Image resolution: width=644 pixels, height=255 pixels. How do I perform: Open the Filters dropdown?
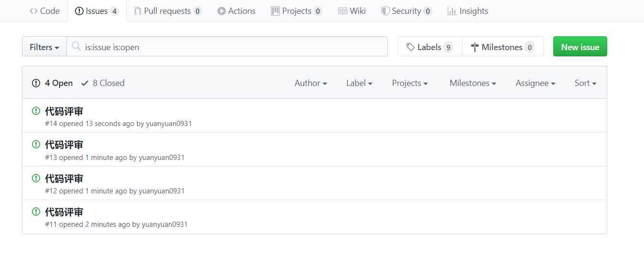coord(44,47)
